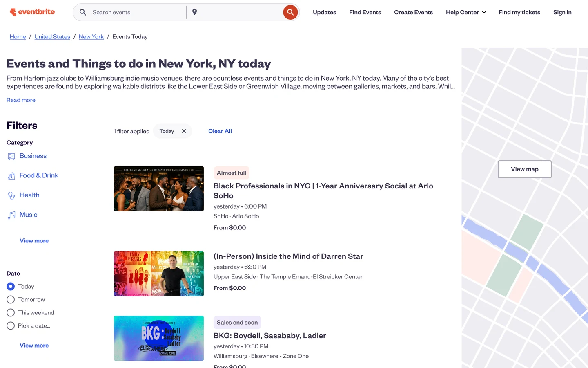This screenshot has height=368, width=588.
Task: Click the magnifier icon in search field
Action: tap(83, 12)
